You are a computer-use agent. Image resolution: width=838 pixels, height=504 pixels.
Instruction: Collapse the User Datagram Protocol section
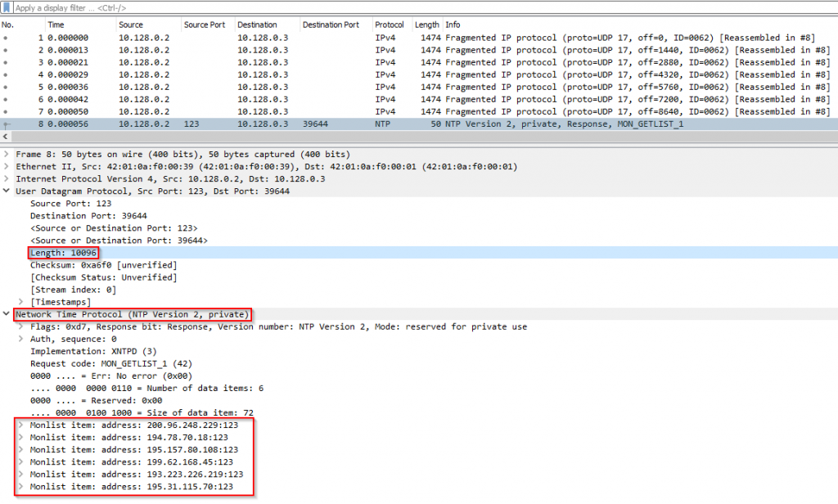pos(7,191)
